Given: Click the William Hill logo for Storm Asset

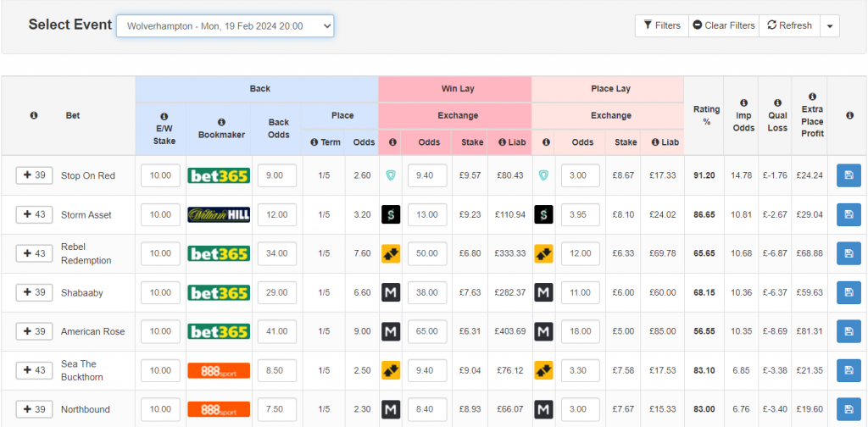Looking at the screenshot, I should click(219, 214).
